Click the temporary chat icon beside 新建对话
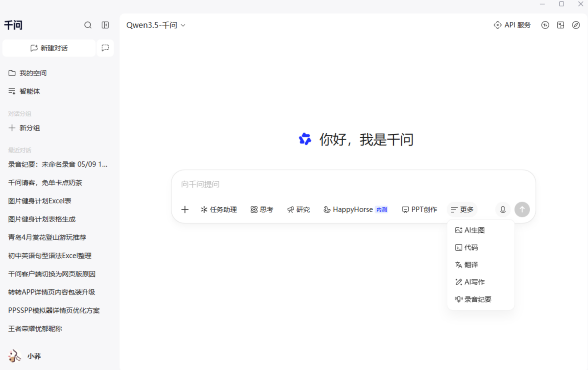 pos(105,48)
